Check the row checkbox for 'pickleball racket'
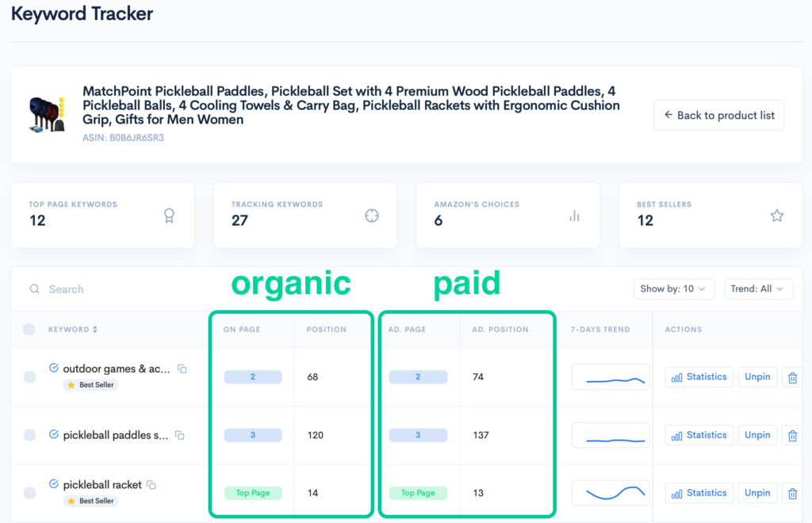The image size is (812, 523). tap(29, 492)
